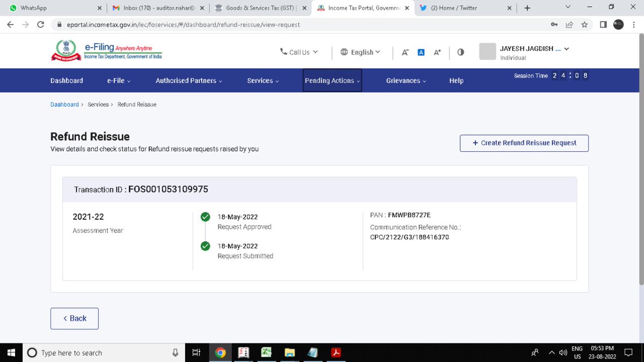This screenshot has height=362, width=644.
Task: Reset font size with middle A icon
Action: click(421, 52)
